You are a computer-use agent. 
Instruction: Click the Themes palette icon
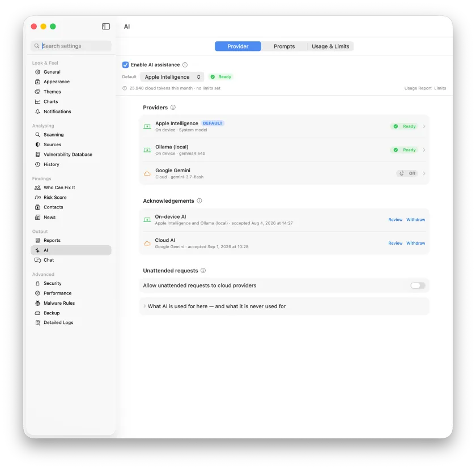click(x=37, y=92)
